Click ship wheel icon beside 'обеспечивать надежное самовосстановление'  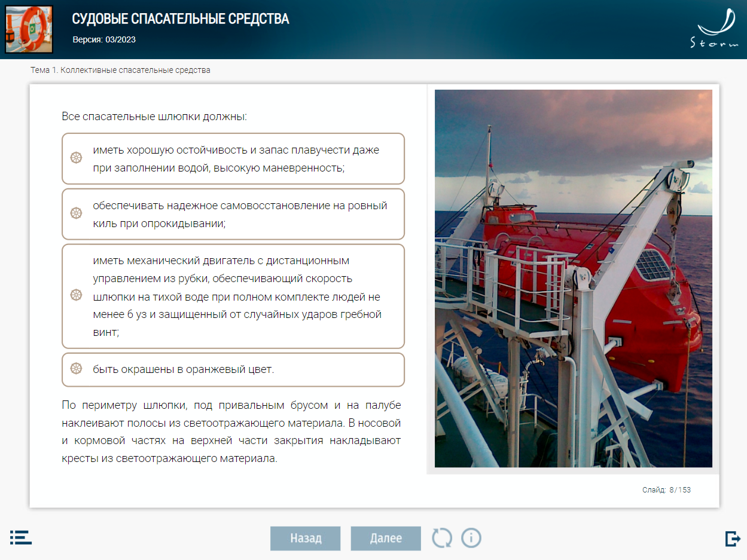(x=76, y=213)
